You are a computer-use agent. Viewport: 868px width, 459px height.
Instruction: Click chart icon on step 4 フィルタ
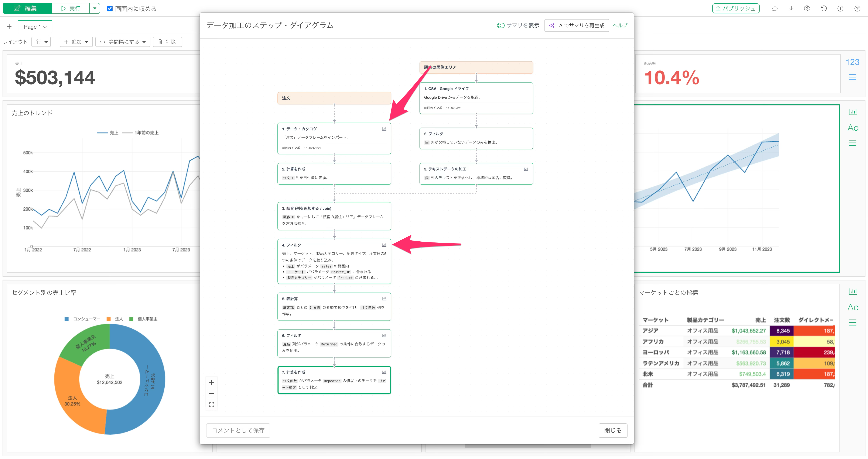(384, 245)
